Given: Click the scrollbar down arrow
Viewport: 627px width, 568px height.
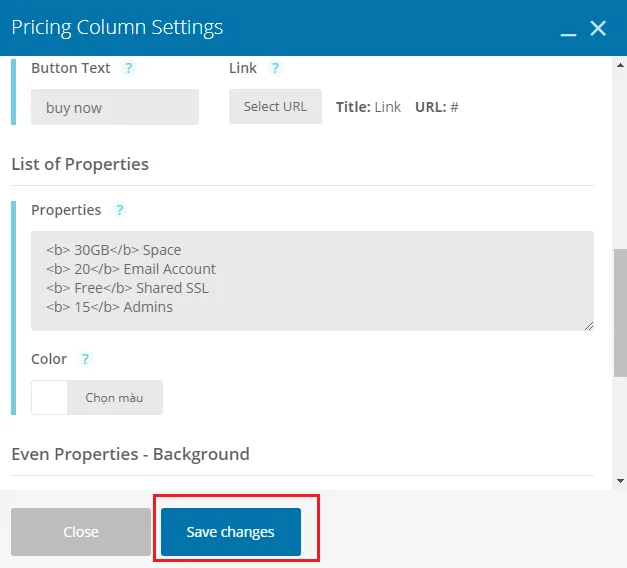Looking at the screenshot, I should (x=620, y=481).
